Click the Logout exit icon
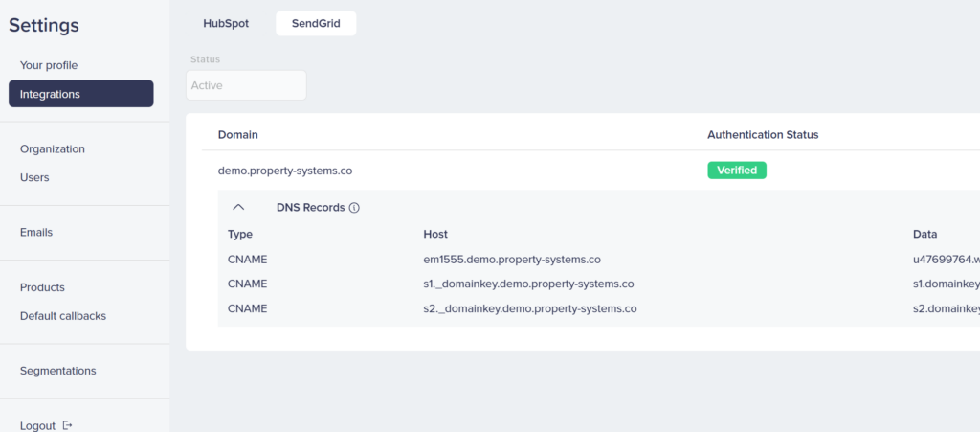Viewport: 980px width, 432px height. (x=68, y=425)
